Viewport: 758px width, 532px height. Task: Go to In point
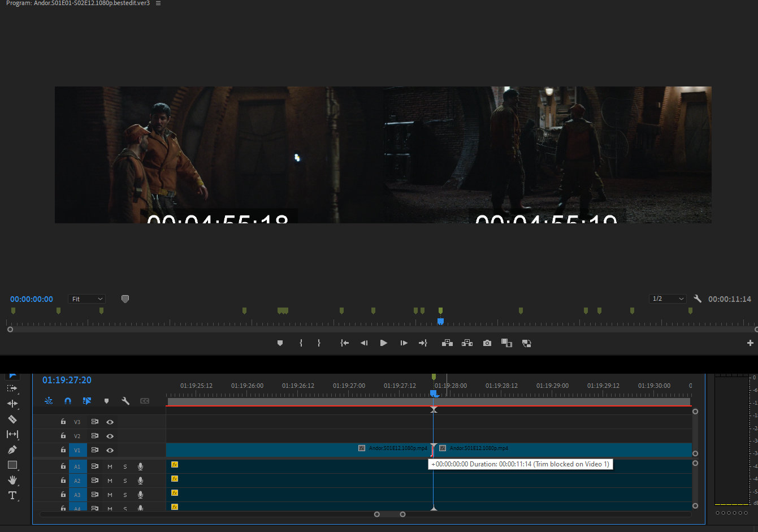(x=344, y=343)
